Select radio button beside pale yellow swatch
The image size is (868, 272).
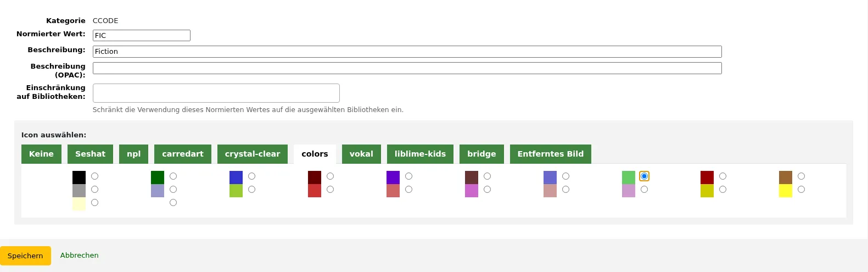[x=94, y=202]
